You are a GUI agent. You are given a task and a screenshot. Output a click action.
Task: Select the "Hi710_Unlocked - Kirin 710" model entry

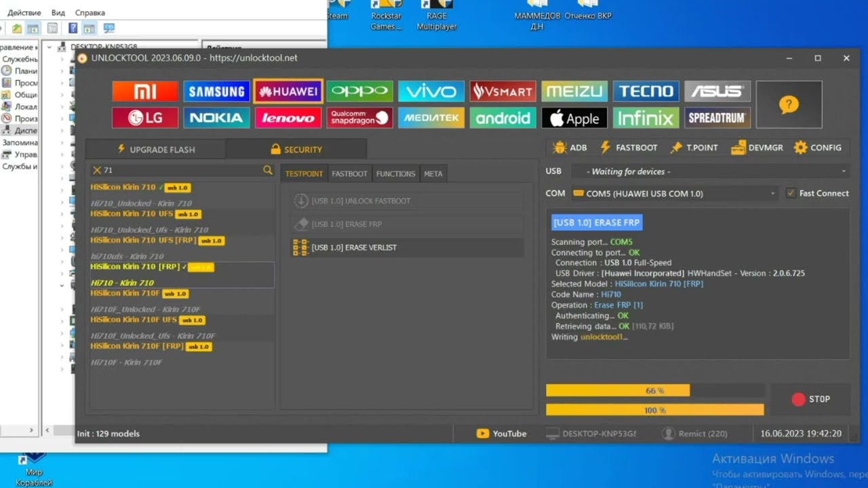[141, 203]
